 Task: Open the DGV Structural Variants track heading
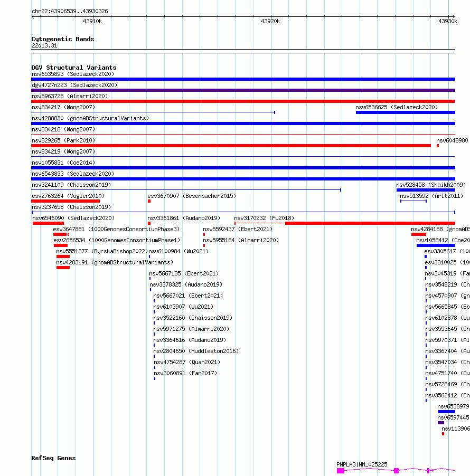pos(74,68)
